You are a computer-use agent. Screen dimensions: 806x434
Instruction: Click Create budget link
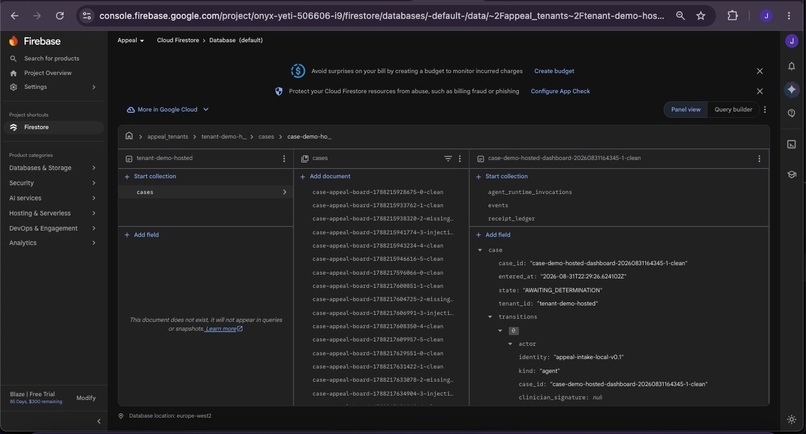[x=554, y=71]
